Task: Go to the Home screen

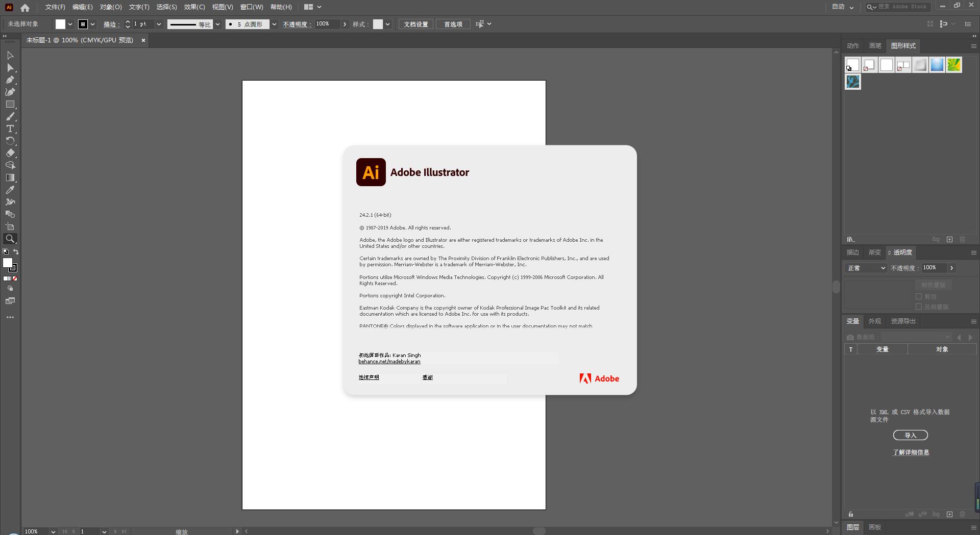Action: 25,7
